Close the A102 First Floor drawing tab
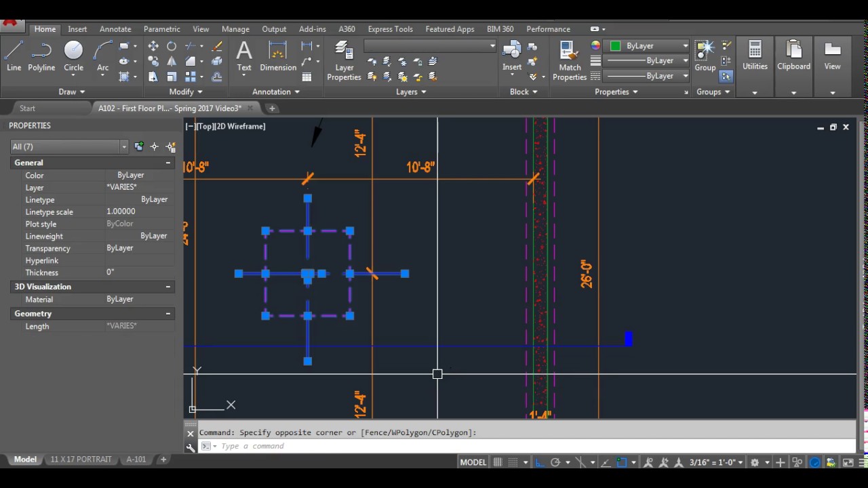The width and height of the screenshot is (868, 488). pos(250,108)
